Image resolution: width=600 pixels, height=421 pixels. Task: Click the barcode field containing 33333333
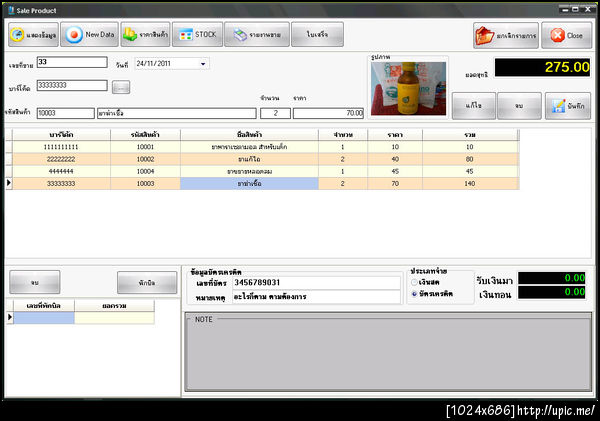pos(72,85)
